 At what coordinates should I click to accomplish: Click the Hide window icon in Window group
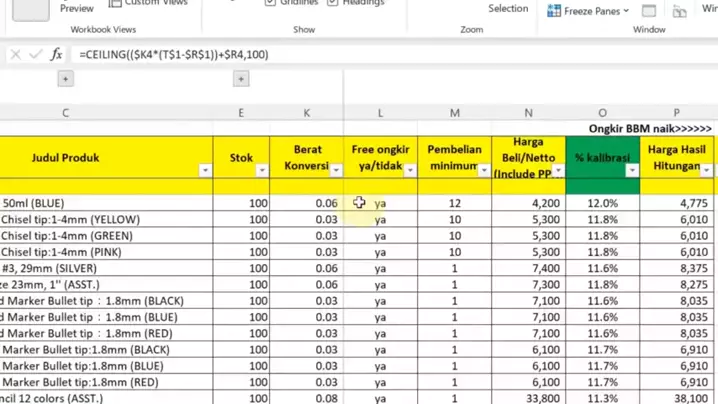649,11
